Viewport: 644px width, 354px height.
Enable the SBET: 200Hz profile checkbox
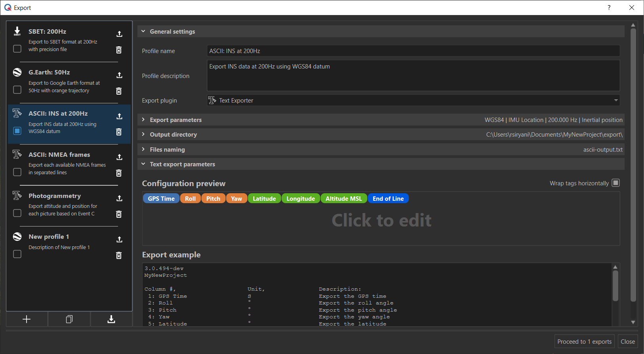pos(17,49)
